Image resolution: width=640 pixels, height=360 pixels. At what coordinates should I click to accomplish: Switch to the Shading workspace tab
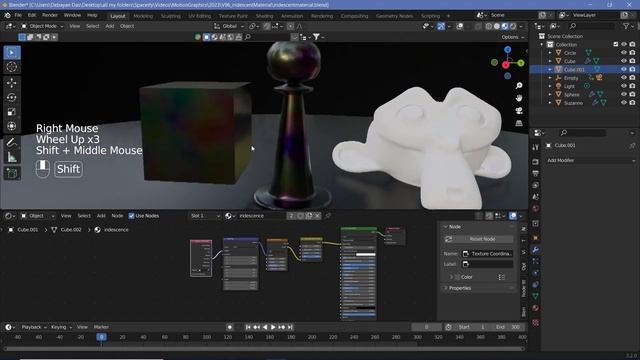pyautogui.click(x=264, y=16)
